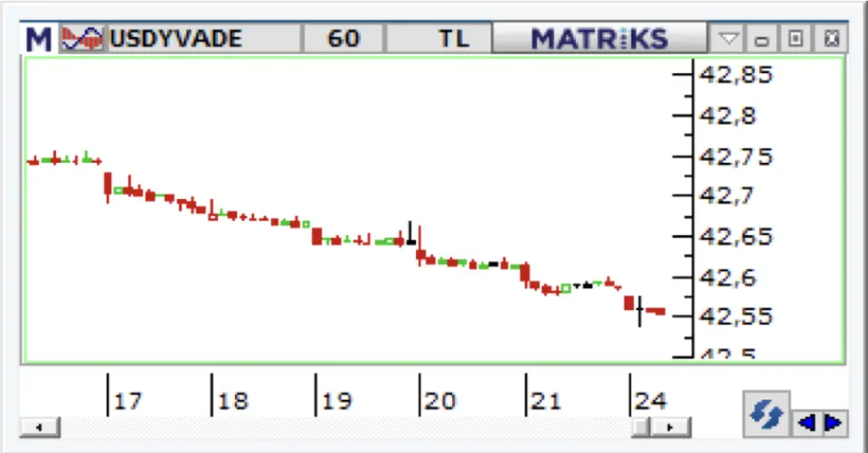Click the date marker labeled 20

tap(439, 401)
